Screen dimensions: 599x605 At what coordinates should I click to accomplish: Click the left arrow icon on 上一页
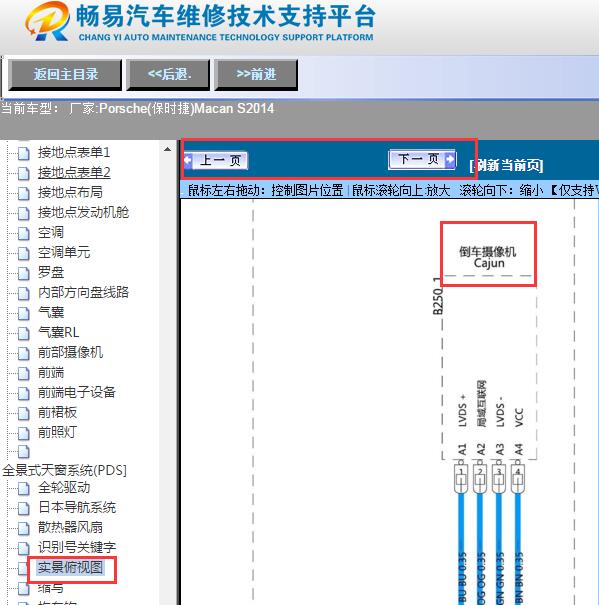pos(188,160)
